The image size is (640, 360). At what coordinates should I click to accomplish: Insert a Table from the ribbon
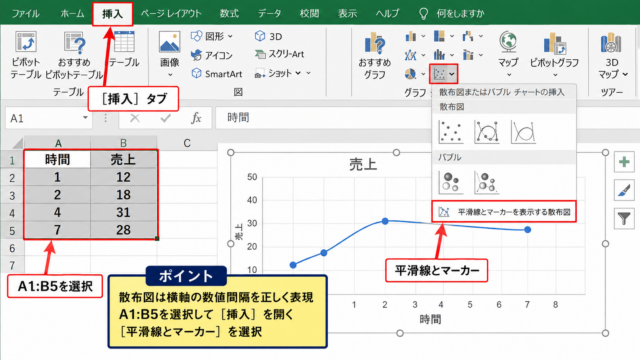click(x=124, y=49)
